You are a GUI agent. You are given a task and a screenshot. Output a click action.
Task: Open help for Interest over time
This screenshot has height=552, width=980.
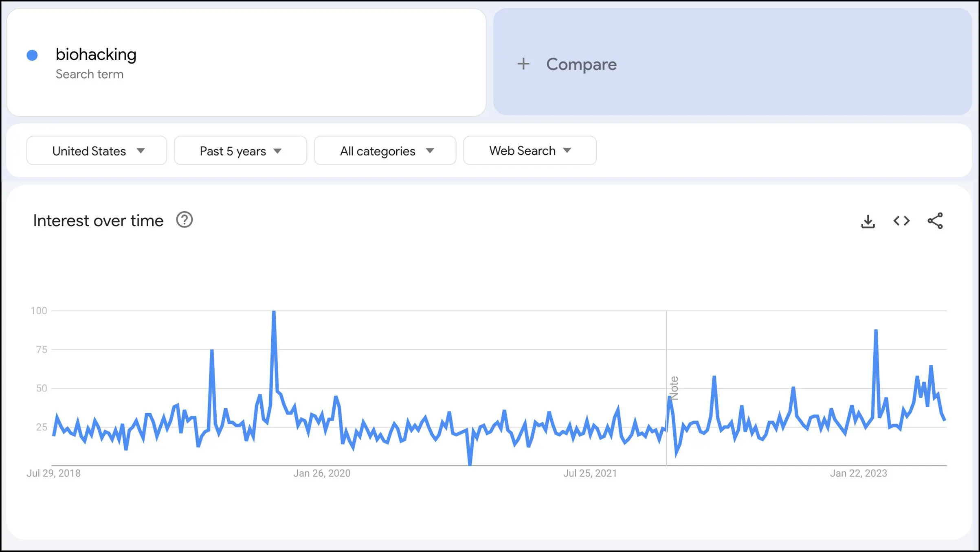pyautogui.click(x=184, y=220)
